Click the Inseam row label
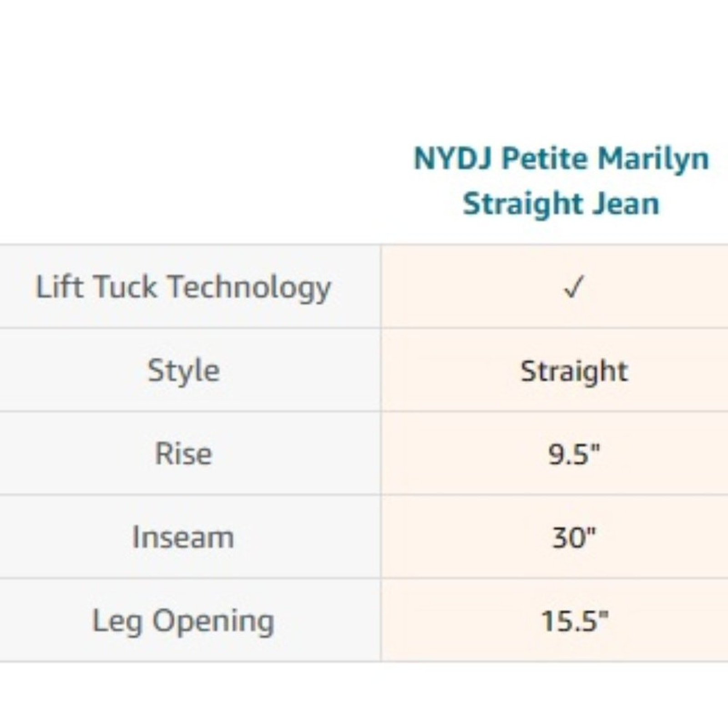The height and width of the screenshot is (728, 728). pos(183,537)
